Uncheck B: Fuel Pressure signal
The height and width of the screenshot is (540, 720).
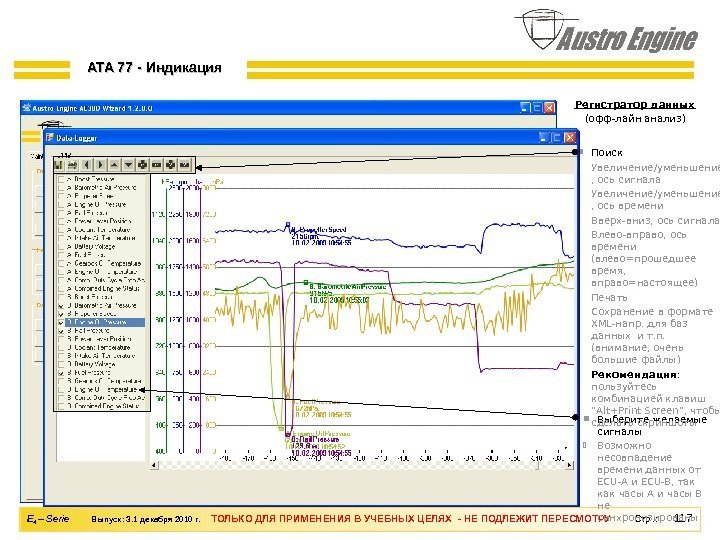coord(61,372)
